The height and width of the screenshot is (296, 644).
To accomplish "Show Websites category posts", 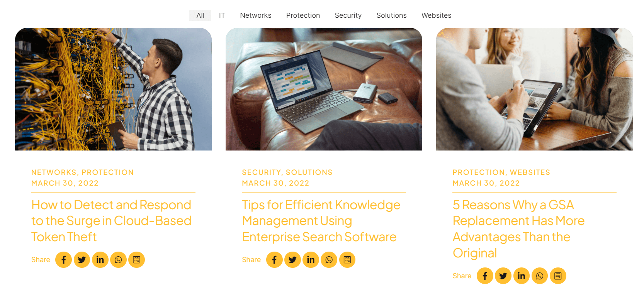I will [436, 15].
